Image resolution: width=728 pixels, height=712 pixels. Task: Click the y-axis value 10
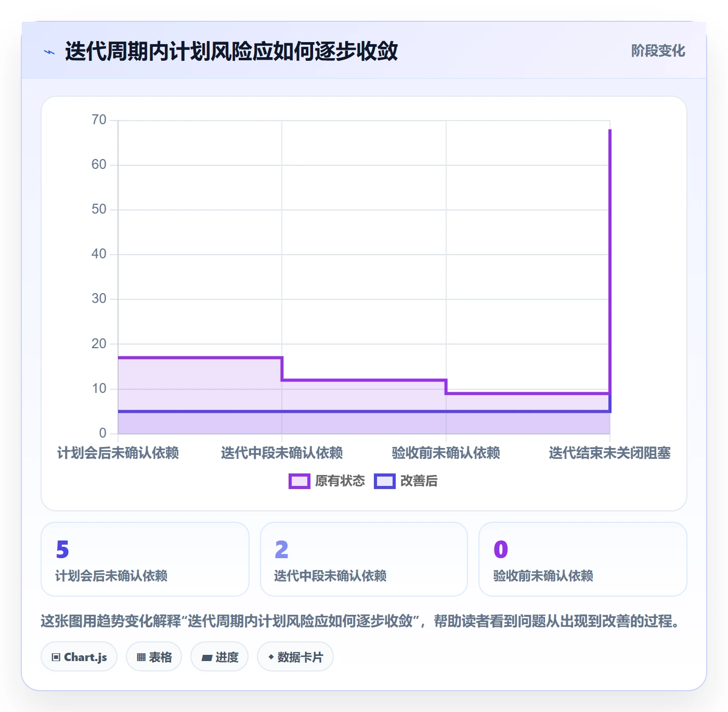pos(99,389)
